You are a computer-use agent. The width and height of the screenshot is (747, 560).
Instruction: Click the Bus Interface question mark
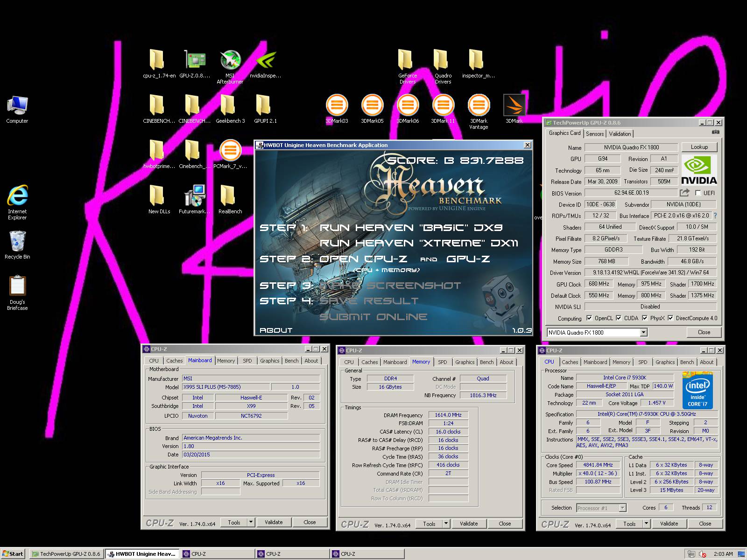tap(715, 216)
